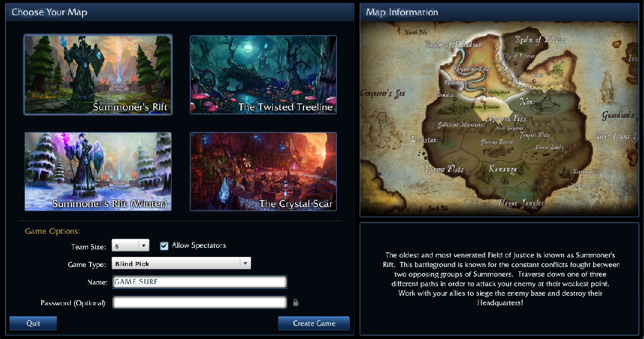
Task: Choose The Twisted Treeline map
Action: [263, 75]
